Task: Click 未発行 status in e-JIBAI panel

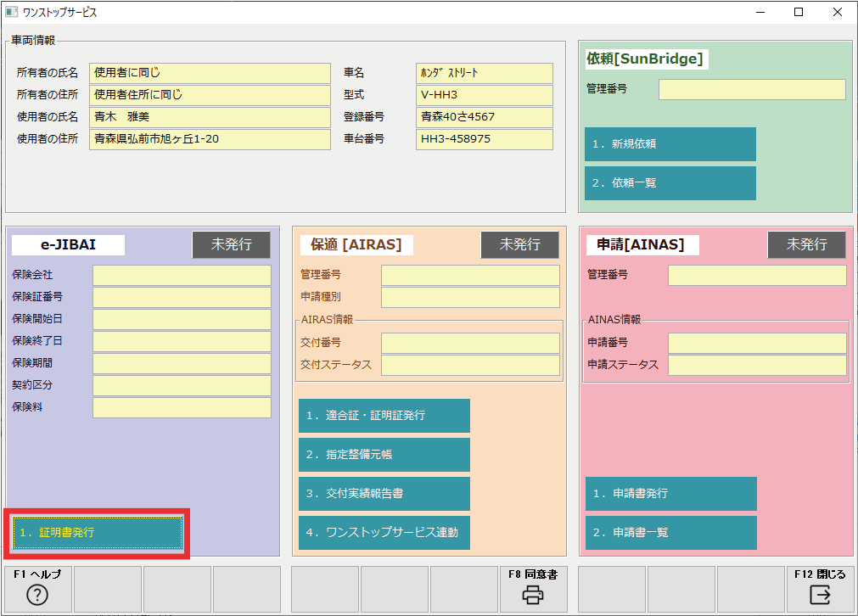Action: [x=231, y=244]
